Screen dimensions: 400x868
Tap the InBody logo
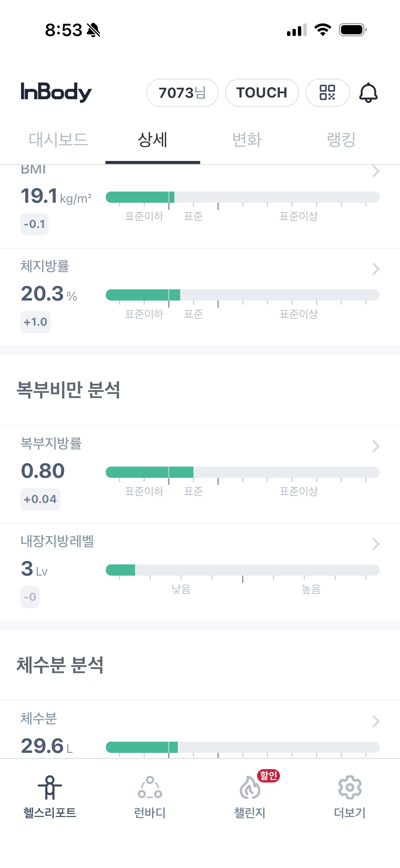pos(56,92)
